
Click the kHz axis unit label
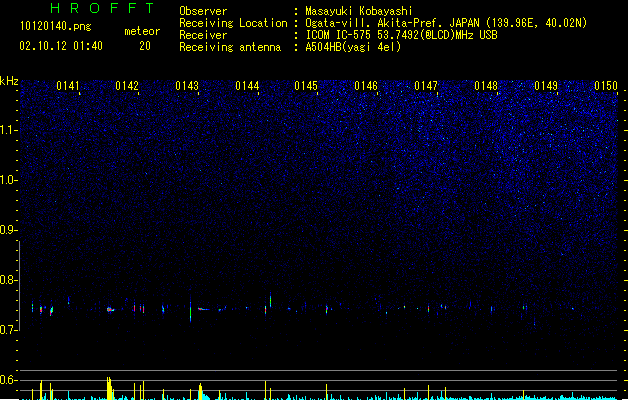click(x=9, y=81)
